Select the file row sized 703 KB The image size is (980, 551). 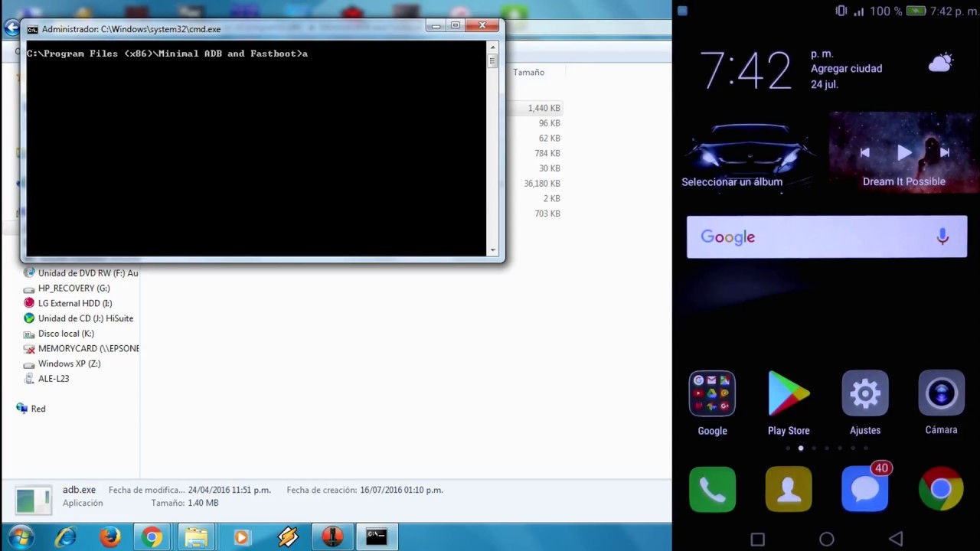tap(534, 214)
